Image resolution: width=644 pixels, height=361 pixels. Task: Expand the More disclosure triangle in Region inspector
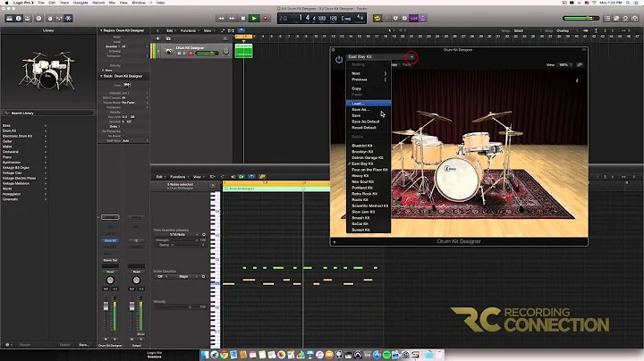click(x=102, y=71)
